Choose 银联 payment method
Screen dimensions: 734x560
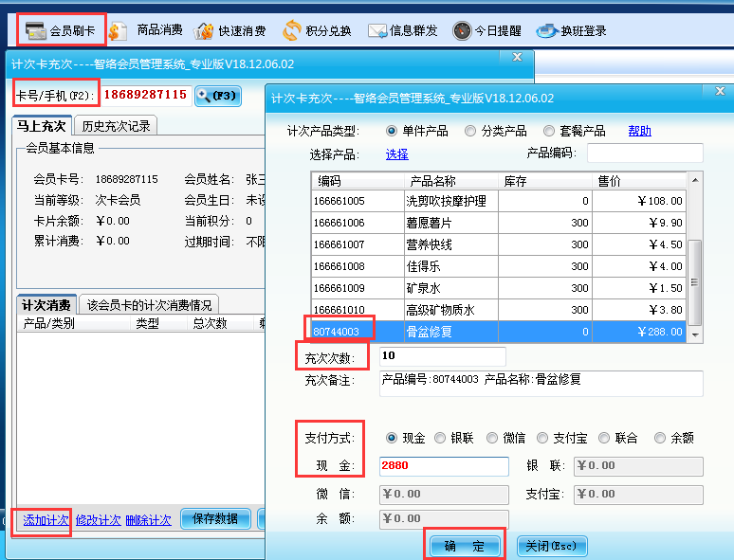point(440,438)
